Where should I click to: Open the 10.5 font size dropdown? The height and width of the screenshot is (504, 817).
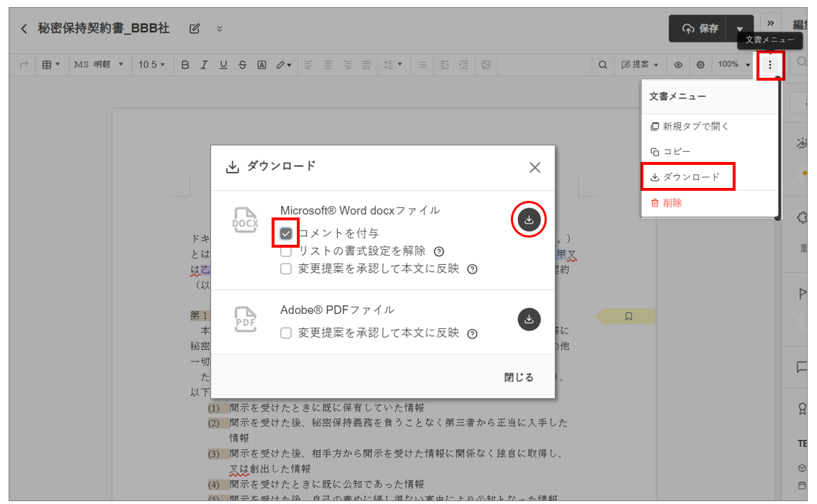pos(151,65)
